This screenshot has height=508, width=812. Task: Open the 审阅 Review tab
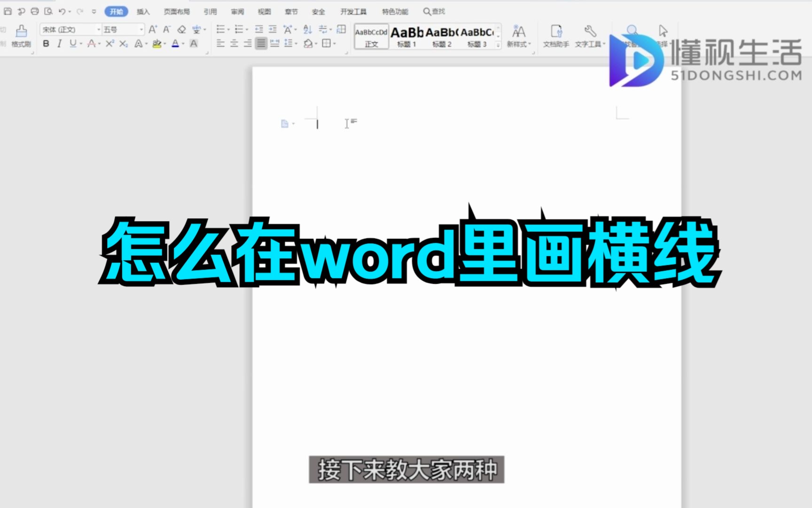click(x=237, y=11)
